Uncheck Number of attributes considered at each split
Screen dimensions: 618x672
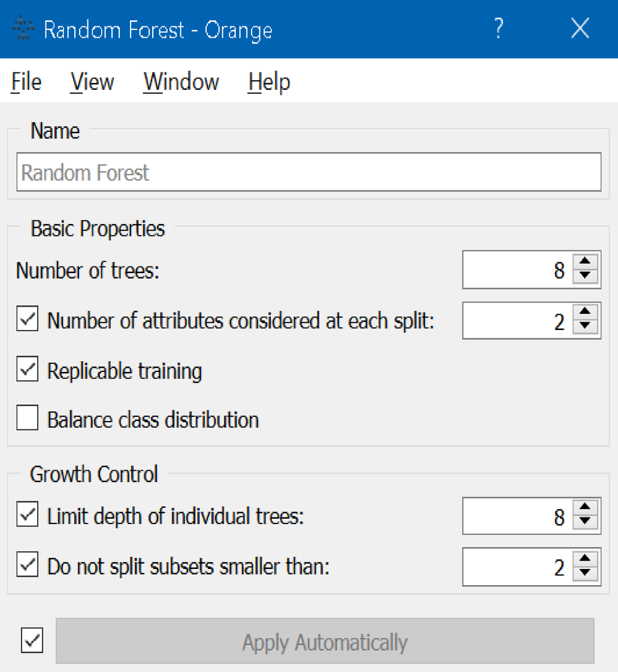click(28, 320)
